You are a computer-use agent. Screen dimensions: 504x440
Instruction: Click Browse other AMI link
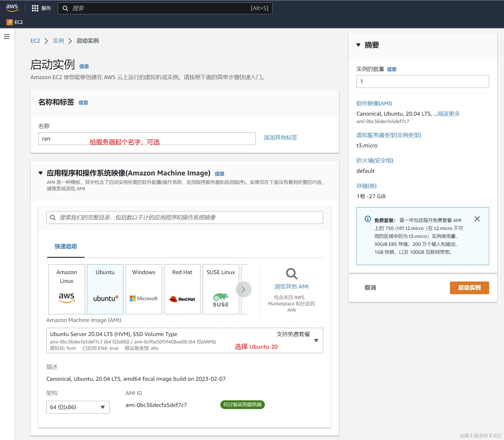[x=291, y=287]
